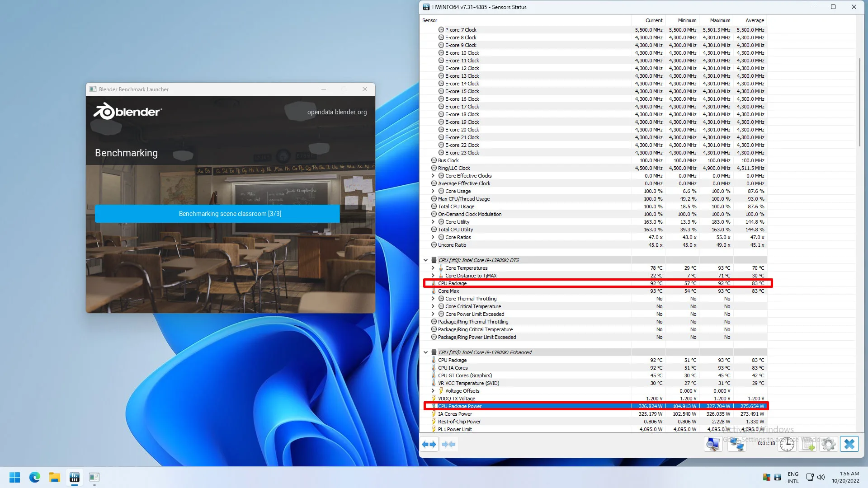
Task: Click the colorful tray icon beside HWiNFO tray icon
Action: (x=767, y=477)
